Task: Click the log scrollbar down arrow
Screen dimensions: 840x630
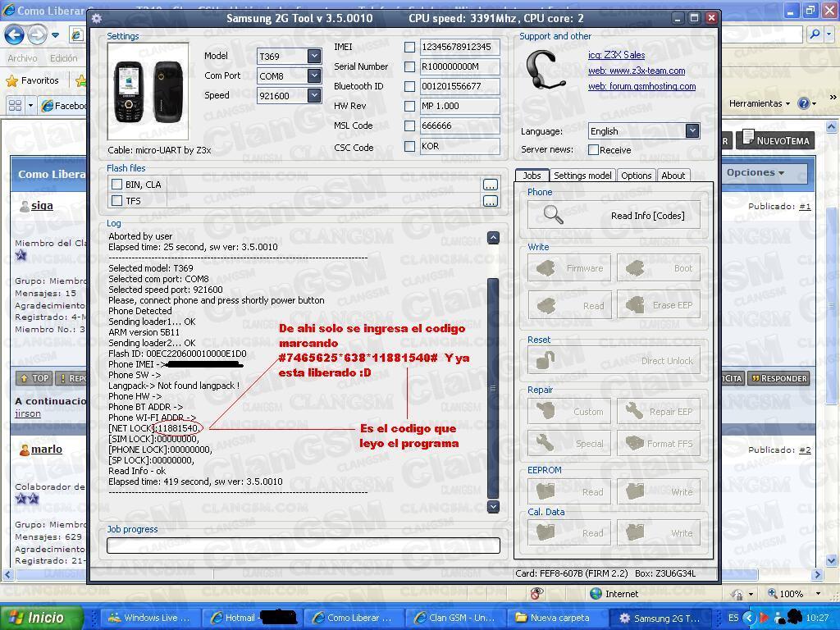Action: [x=493, y=507]
